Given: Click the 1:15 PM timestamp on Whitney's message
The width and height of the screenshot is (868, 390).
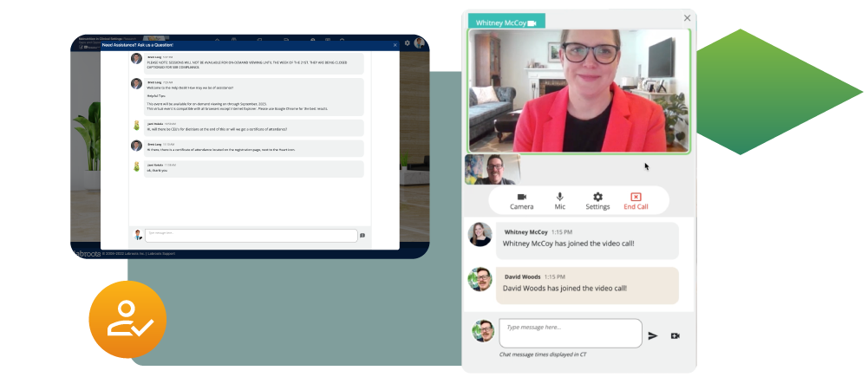Looking at the screenshot, I should [562, 232].
